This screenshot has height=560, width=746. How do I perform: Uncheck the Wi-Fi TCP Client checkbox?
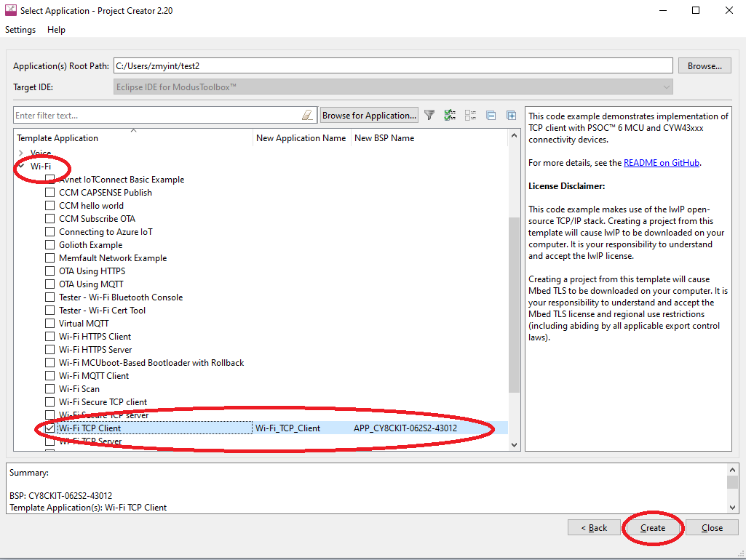pyautogui.click(x=49, y=428)
